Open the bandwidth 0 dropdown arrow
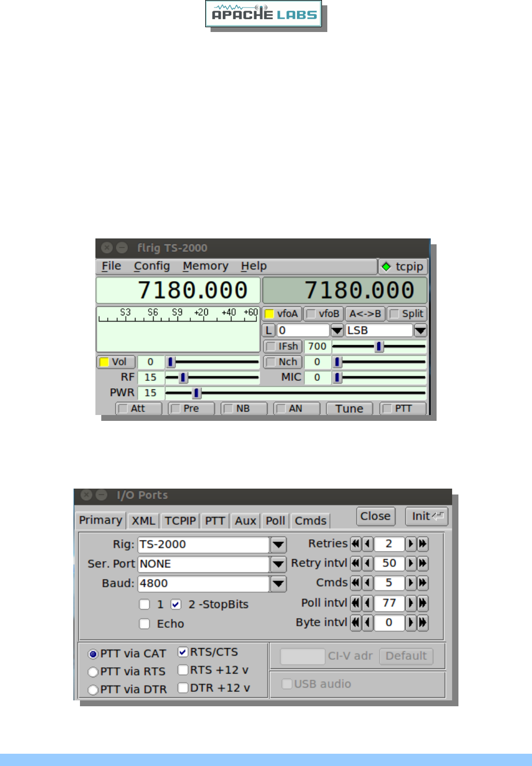This screenshot has width=532, height=766. [x=337, y=330]
